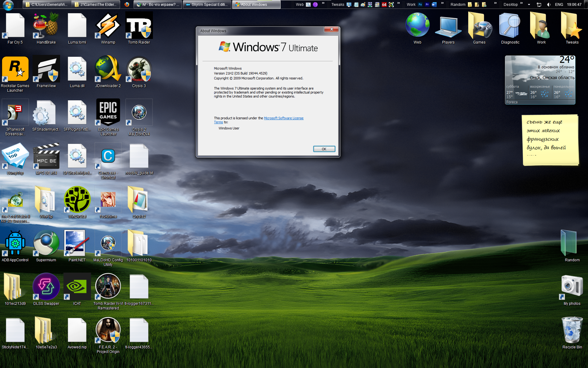
Task: Click the Windows Start orb
Action: point(8,5)
